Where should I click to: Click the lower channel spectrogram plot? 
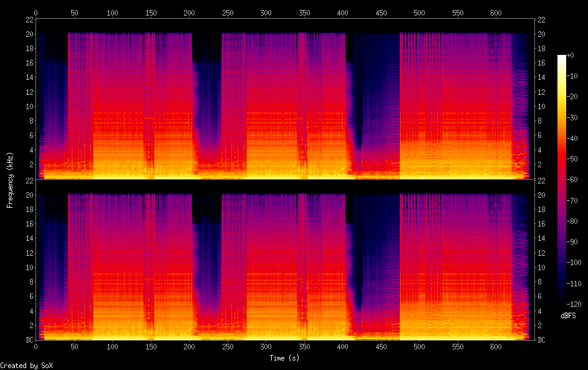click(x=285, y=260)
